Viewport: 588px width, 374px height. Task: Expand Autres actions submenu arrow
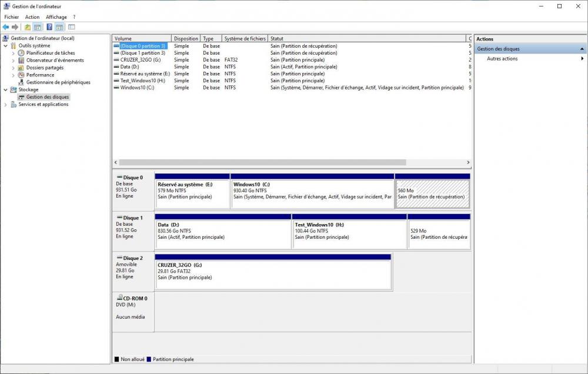click(x=582, y=59)
